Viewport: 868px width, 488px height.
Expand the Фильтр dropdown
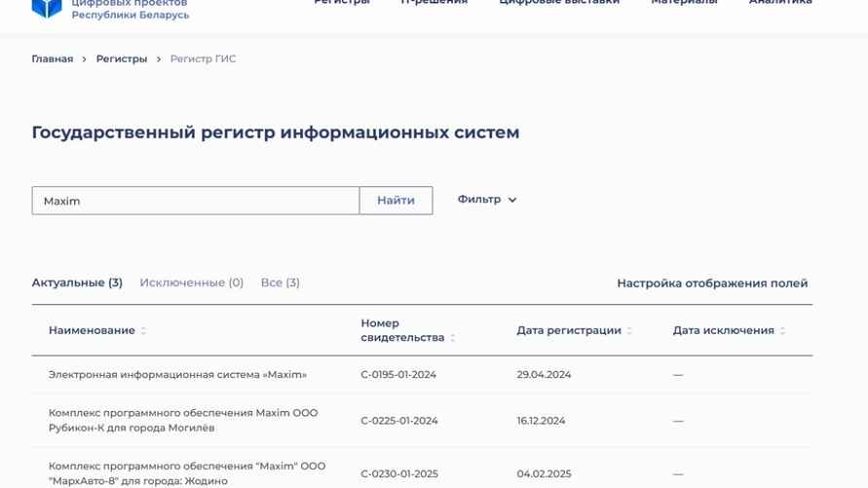tap(486, 200)
